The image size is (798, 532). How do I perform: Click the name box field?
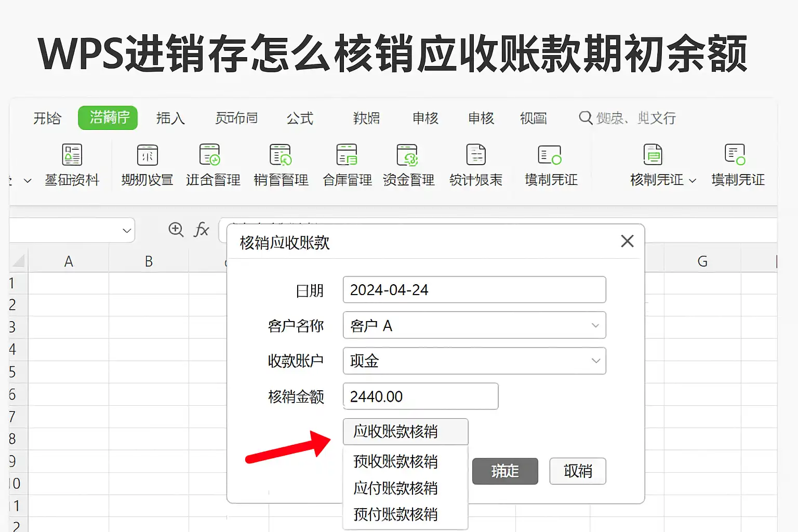point(72,230)
